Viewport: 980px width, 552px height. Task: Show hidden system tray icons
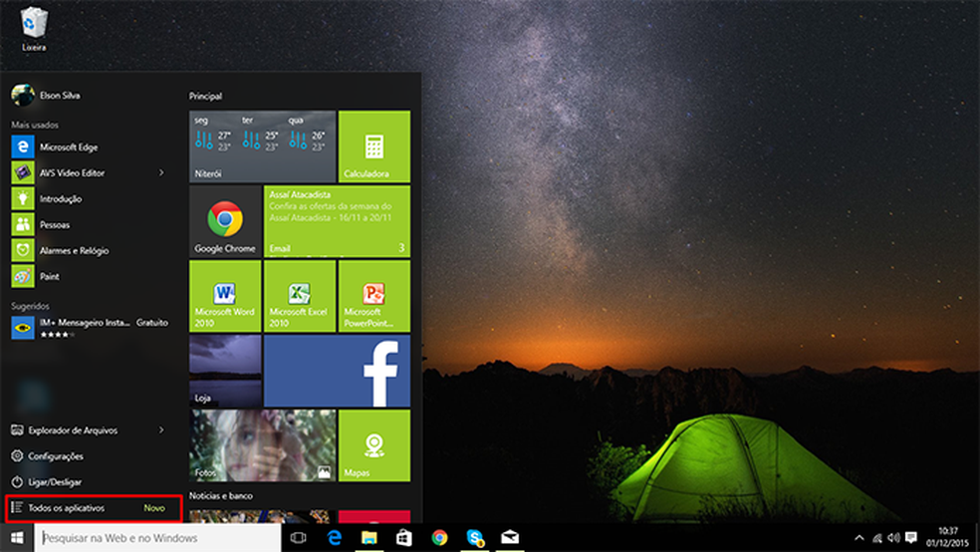(859, 538)
